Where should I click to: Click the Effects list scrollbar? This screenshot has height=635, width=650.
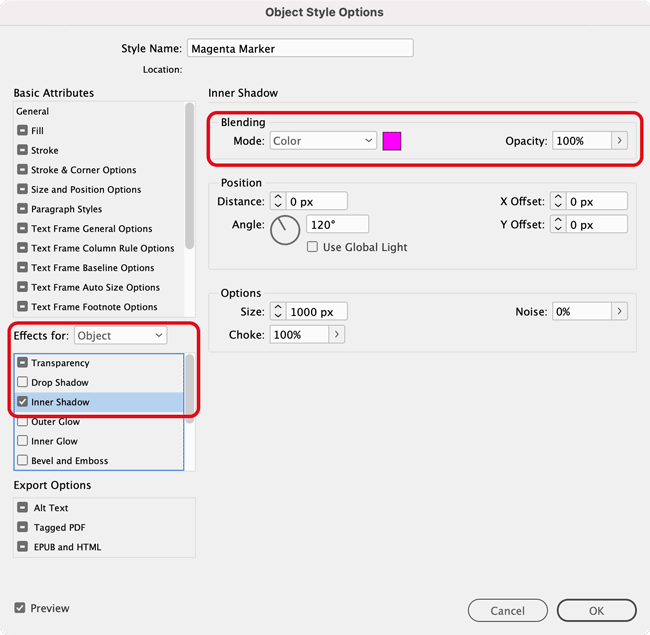click(x=189, y=388)
